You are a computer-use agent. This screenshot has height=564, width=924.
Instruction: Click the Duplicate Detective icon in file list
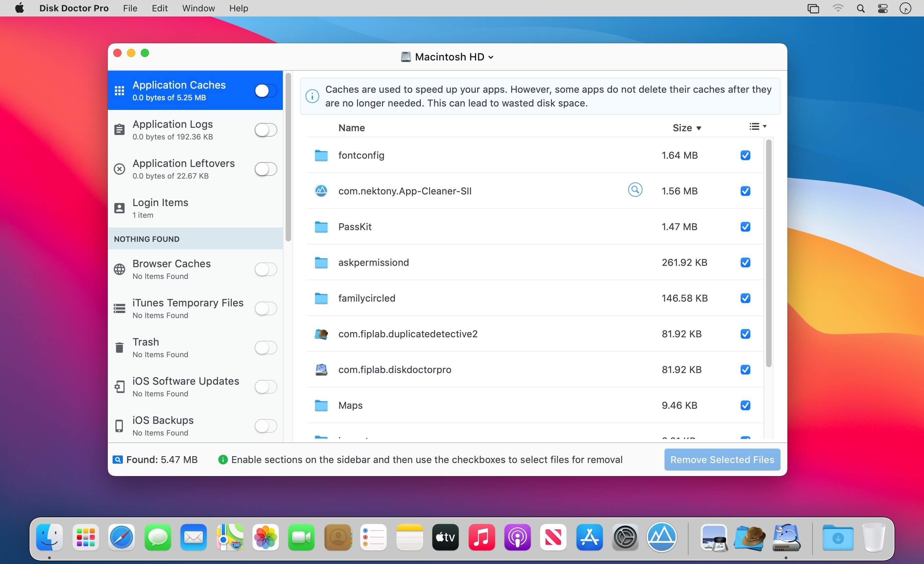pos(321,334)
